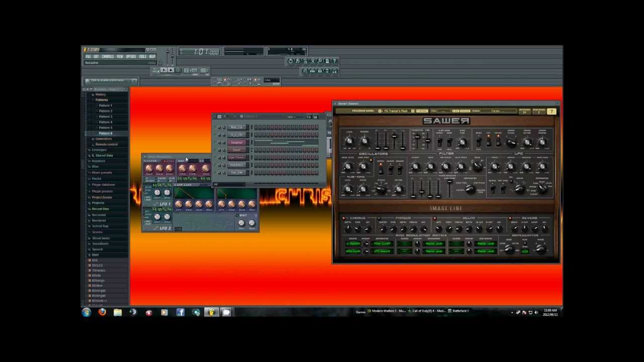Click the LFO 1 label in small synth window
The height and width of the screenshot is (362, 644).
click(165, 204)
